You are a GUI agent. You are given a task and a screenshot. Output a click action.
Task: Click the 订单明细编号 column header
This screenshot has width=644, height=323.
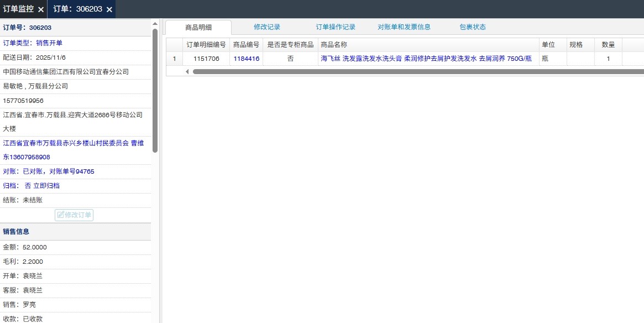point(206,45)
